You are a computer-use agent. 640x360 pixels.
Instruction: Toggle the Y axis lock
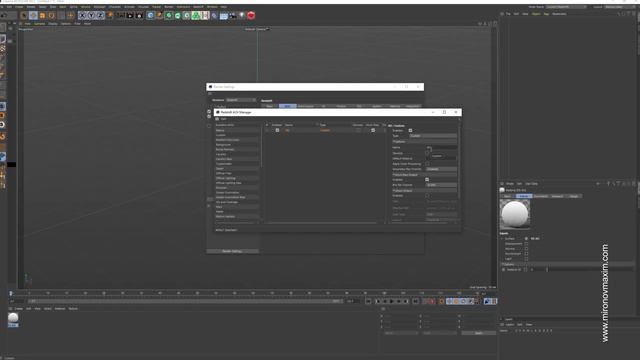(x=91, y=16)
